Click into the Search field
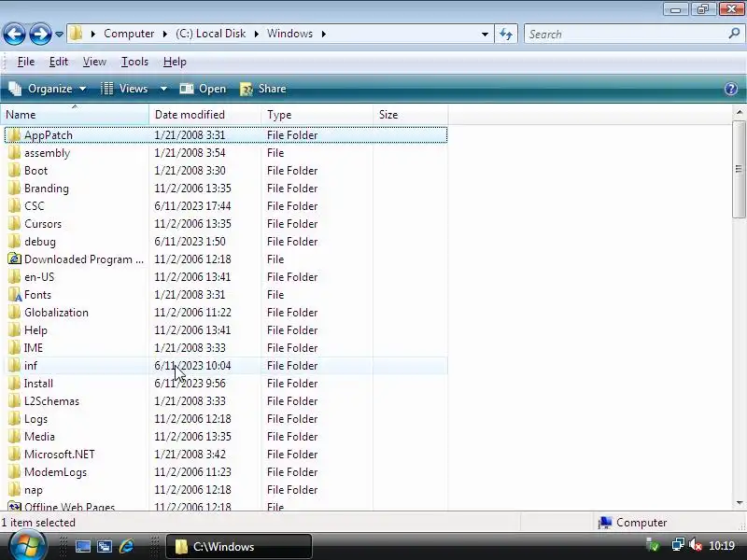Viewport: 747px width, 560px height. [627, 35]
